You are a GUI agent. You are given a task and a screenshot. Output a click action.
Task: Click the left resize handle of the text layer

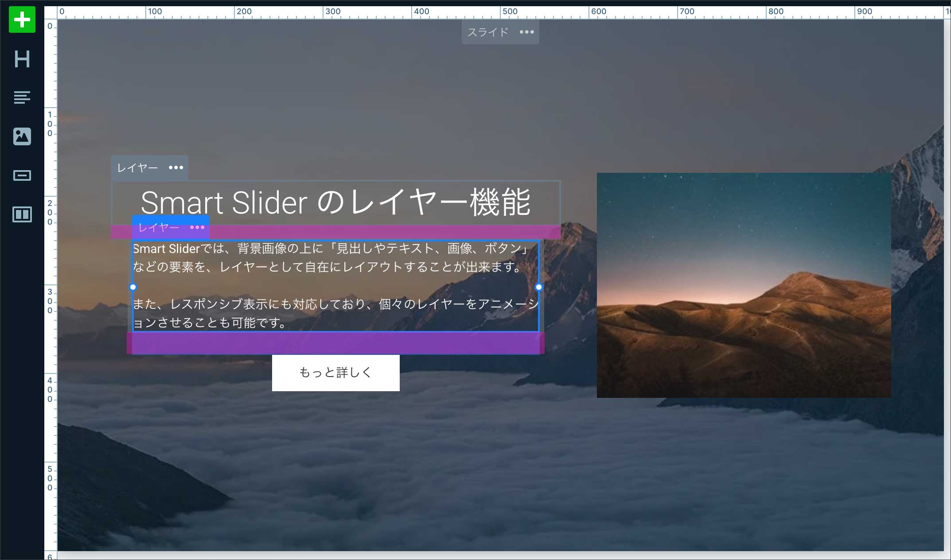click(x=133, y=287)
